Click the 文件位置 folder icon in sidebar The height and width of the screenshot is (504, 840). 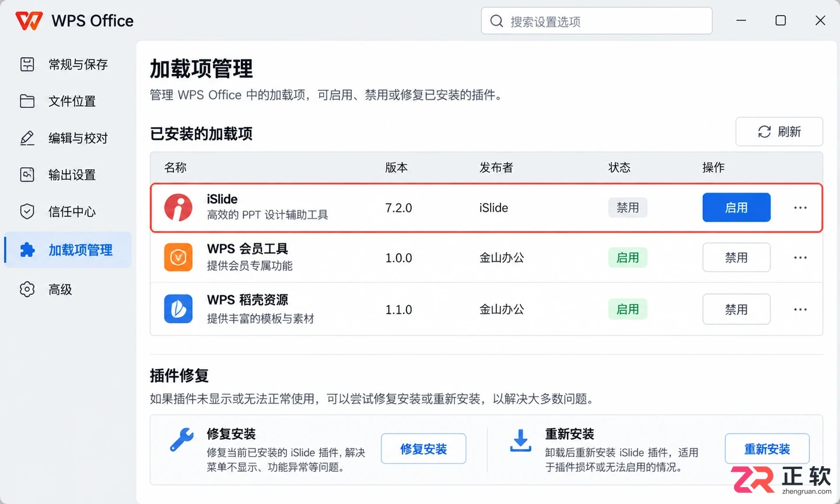27,101
